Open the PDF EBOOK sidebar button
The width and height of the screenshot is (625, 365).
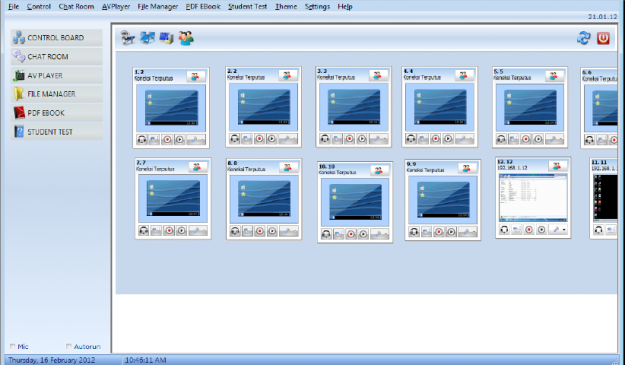point(57,113)
